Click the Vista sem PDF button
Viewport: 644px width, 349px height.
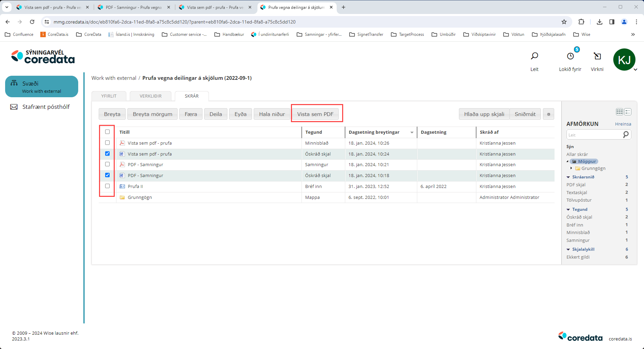[315, 114]
